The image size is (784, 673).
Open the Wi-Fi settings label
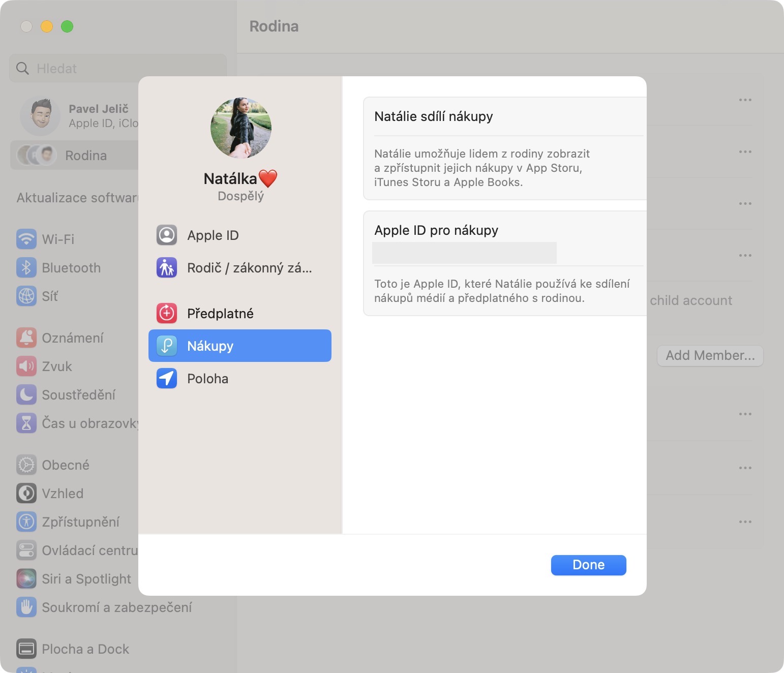(x=58, y=239)
